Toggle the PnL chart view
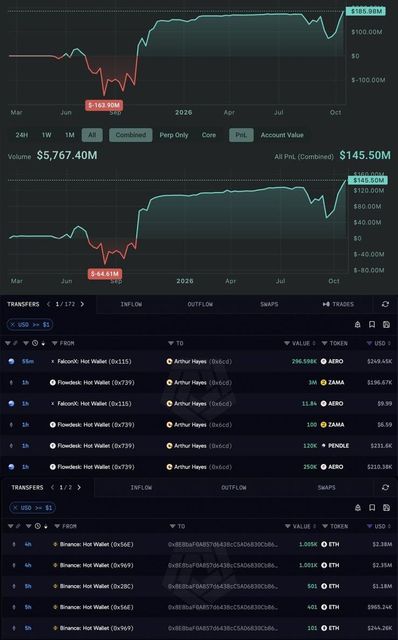398x640 pixels. coord(241,135)
